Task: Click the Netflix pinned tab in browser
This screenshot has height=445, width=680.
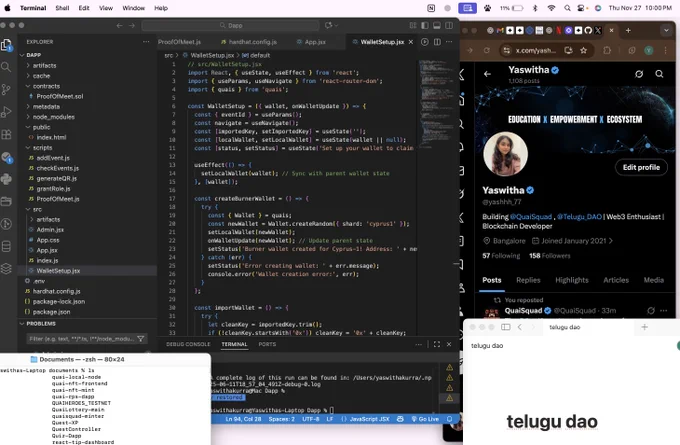Action: (x=559, y=30)
